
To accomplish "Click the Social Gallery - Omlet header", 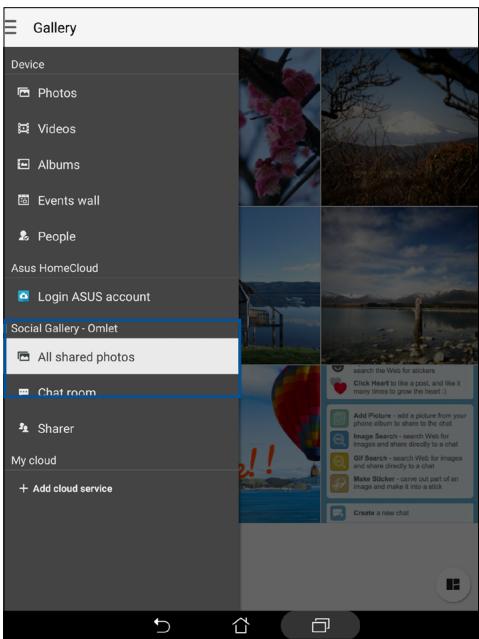I will [64, 328].
